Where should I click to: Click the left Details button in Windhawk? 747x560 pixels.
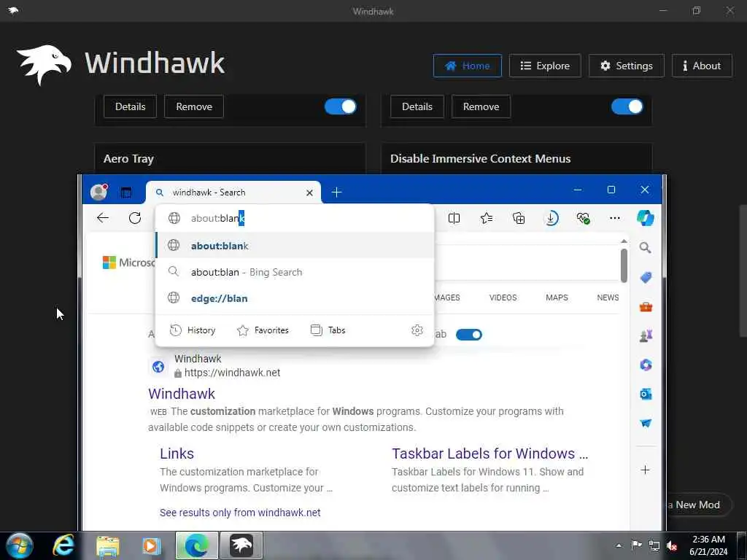(x=130, y=106)
